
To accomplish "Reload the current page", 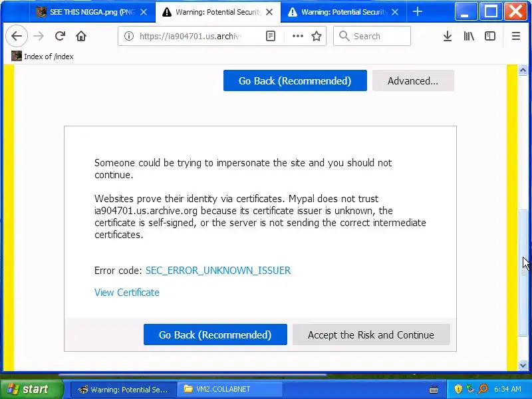I will pyautogui.click(x=60, y=36).
